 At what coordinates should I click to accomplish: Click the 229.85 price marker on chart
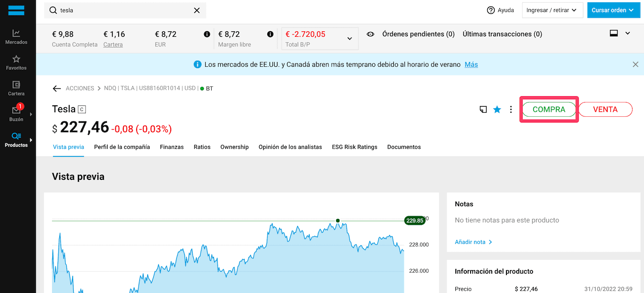click(x=414, y=221)
